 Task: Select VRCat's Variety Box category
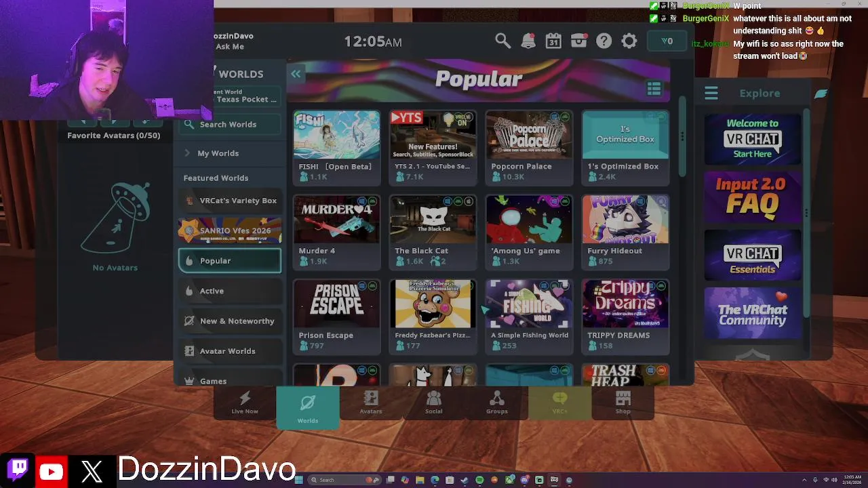coord(230,201)
